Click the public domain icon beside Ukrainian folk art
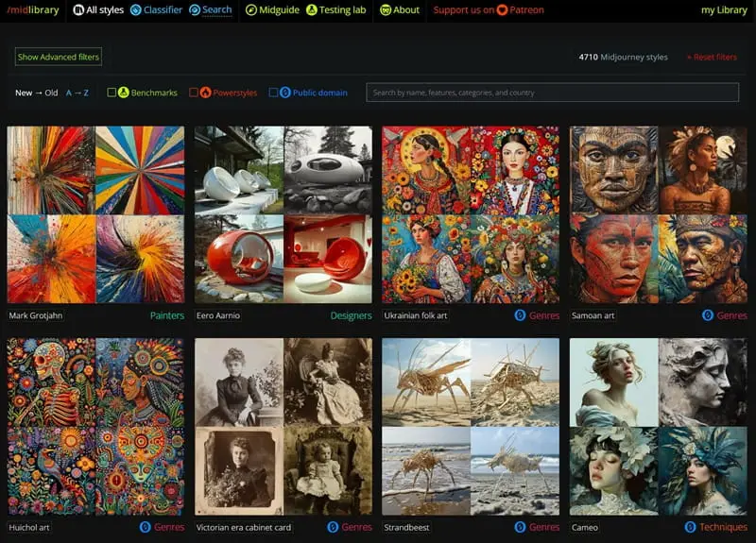756x543 pixels. click(x=520, y=315)
